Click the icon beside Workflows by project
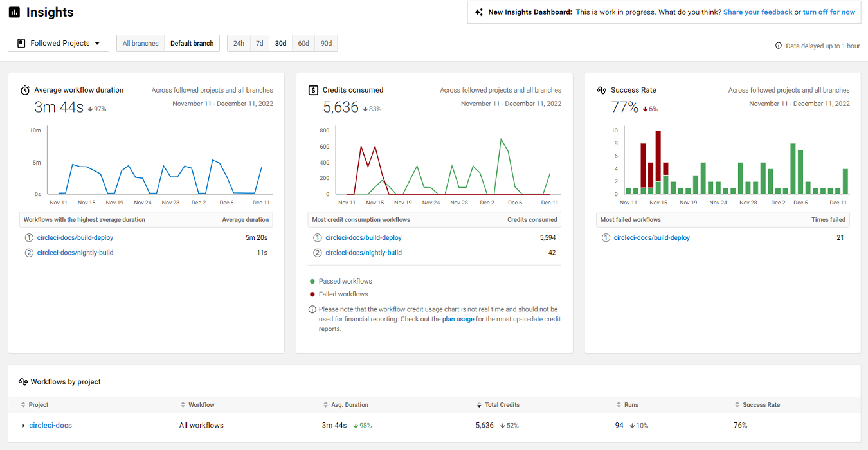 pos(23,381)
